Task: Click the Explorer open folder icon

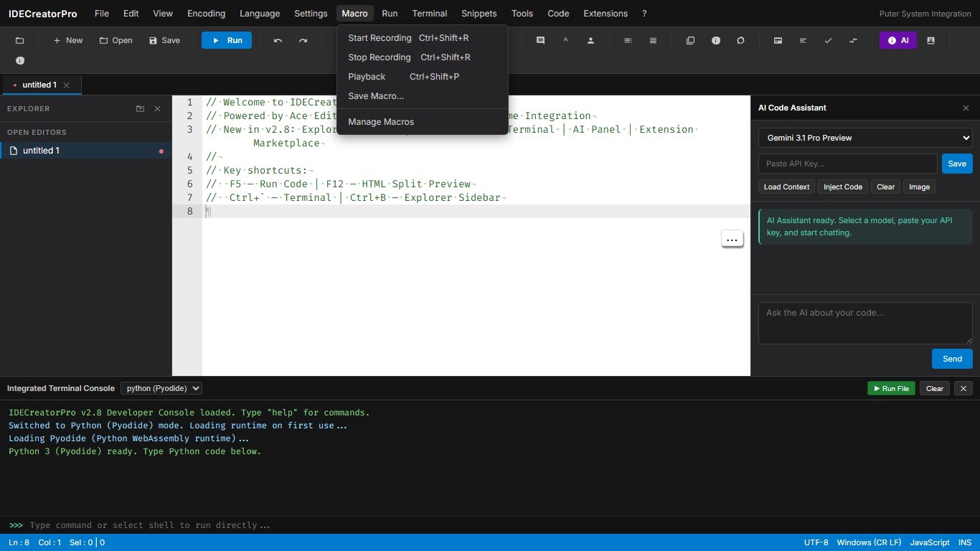Action: pos(140,109)
